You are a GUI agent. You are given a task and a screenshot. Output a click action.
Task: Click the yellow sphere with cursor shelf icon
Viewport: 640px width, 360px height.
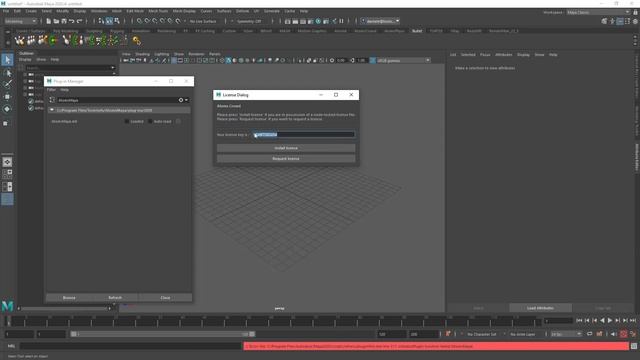[x=136, y=40]
